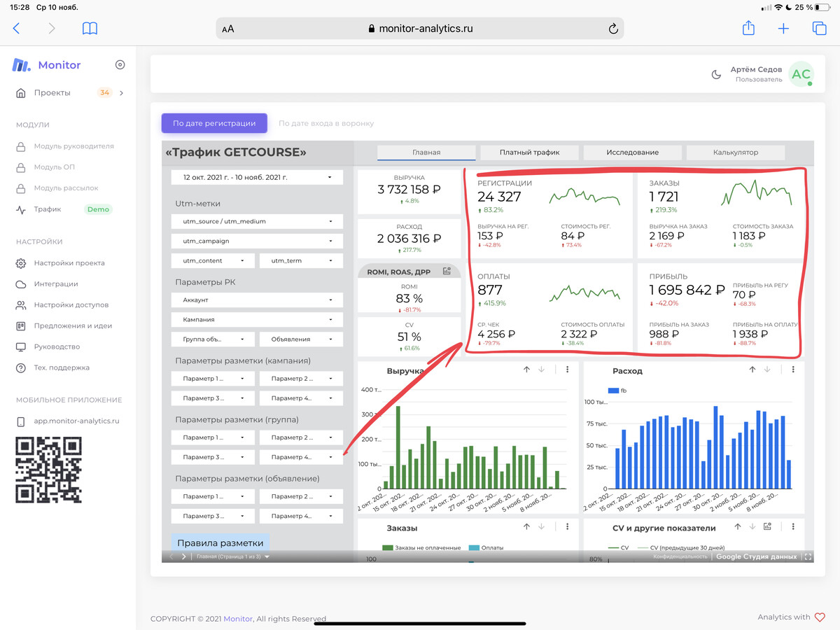Open the Объявления dropdown
Viewport: 840px width, 630px height.
tap(301, 339)
